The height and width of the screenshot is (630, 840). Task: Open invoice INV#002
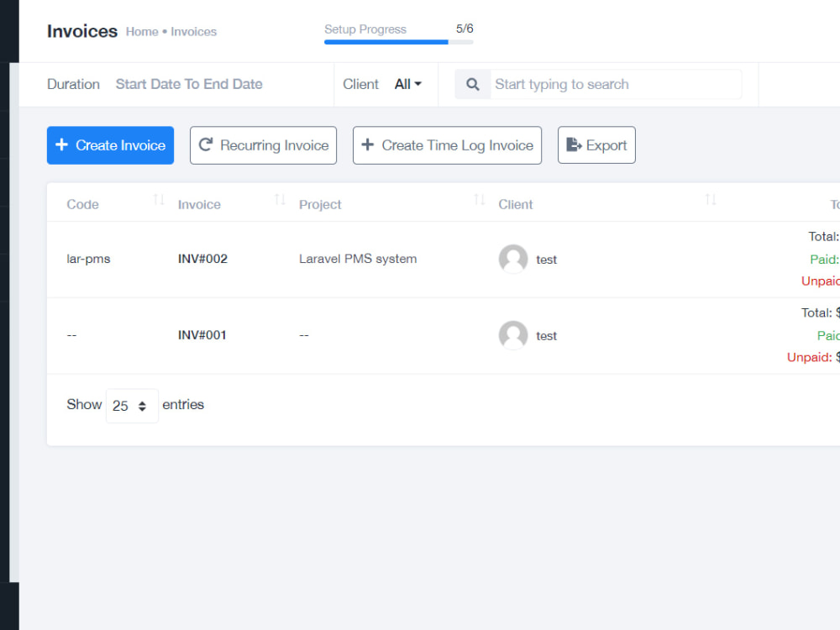(x=202, y=259)
